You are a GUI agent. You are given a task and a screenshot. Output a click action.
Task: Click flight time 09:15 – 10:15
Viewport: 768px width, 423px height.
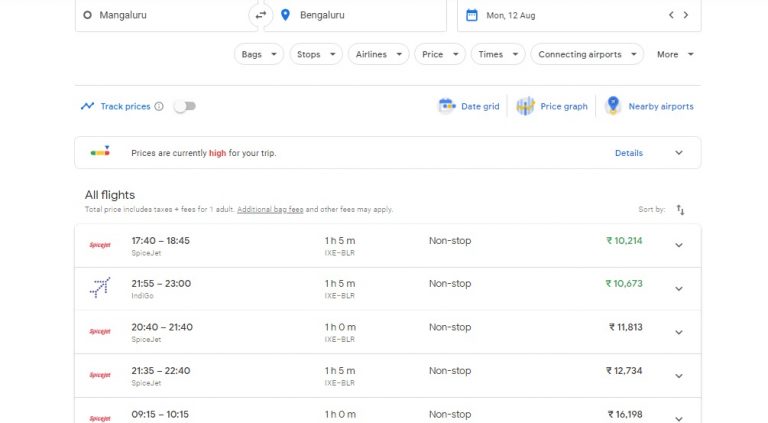[x=160, y=414]
